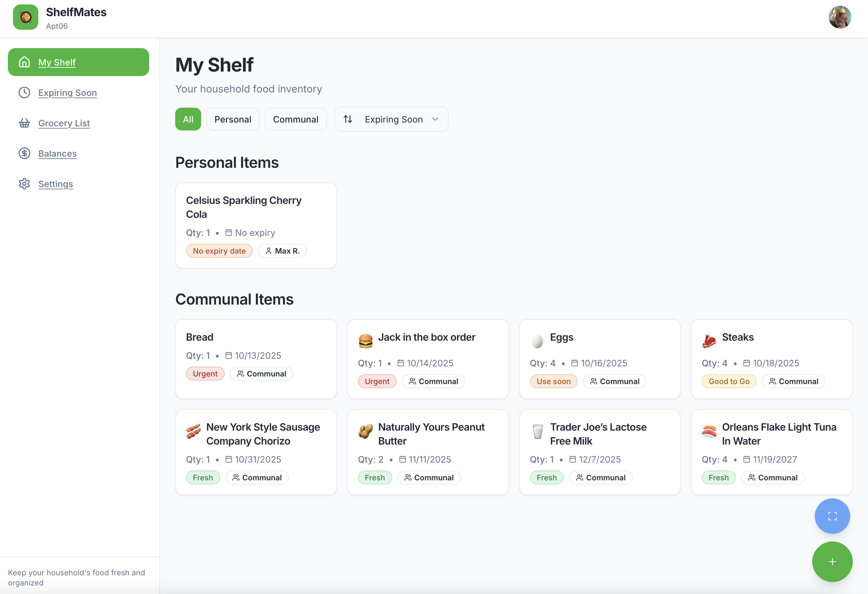
Task: Toggle the Personal filter
Action: pos(233,119)
